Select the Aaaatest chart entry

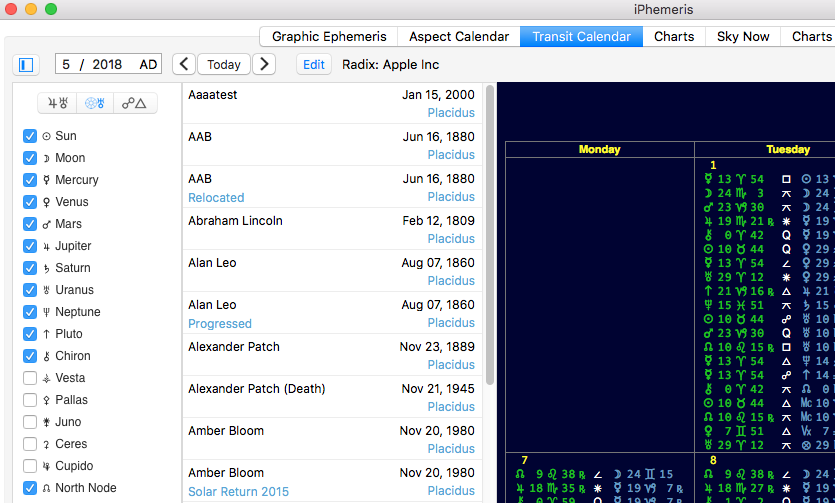point(332,103)
